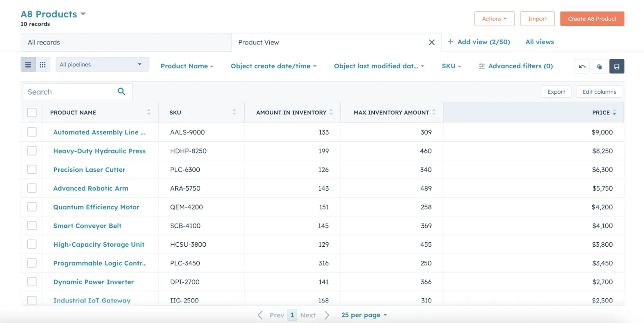Click SKU cell QEM-4200

click(186, 207)
